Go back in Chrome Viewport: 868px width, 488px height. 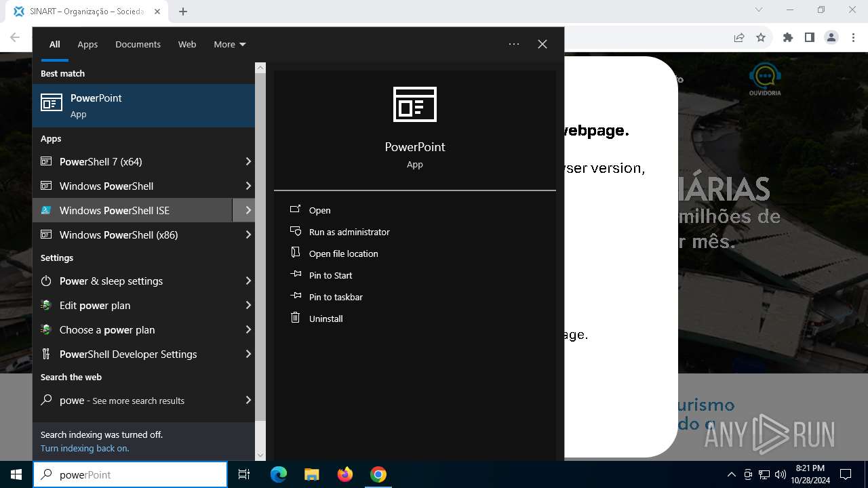[x=15, y=38]
